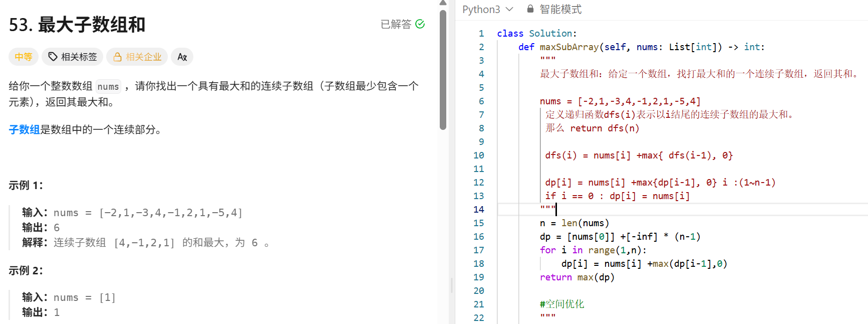
Task: Click the 中等 difficulty tag
Action: [x=23, y=57]
